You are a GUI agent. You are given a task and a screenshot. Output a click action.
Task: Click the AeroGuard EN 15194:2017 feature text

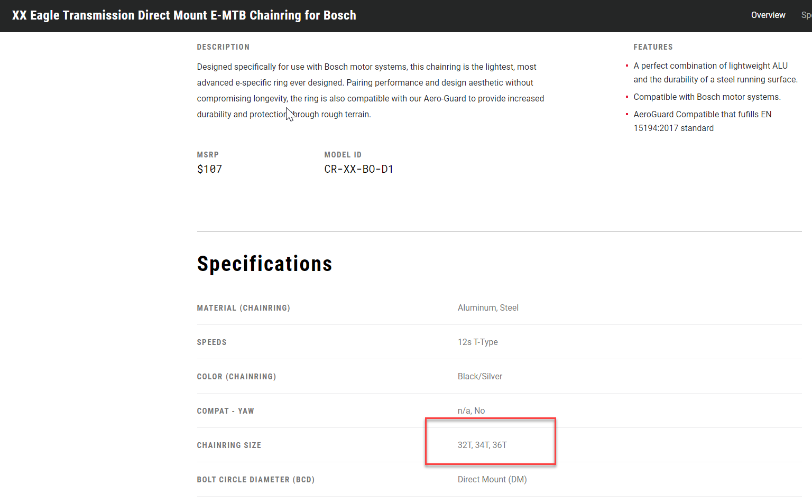click(703, 121)
